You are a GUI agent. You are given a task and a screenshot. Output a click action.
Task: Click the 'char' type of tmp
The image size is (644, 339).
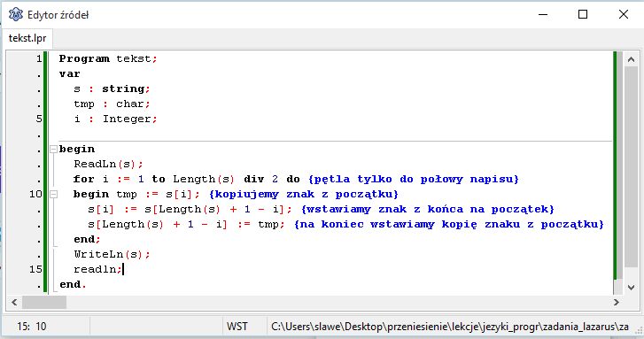(x=130, y=104)
